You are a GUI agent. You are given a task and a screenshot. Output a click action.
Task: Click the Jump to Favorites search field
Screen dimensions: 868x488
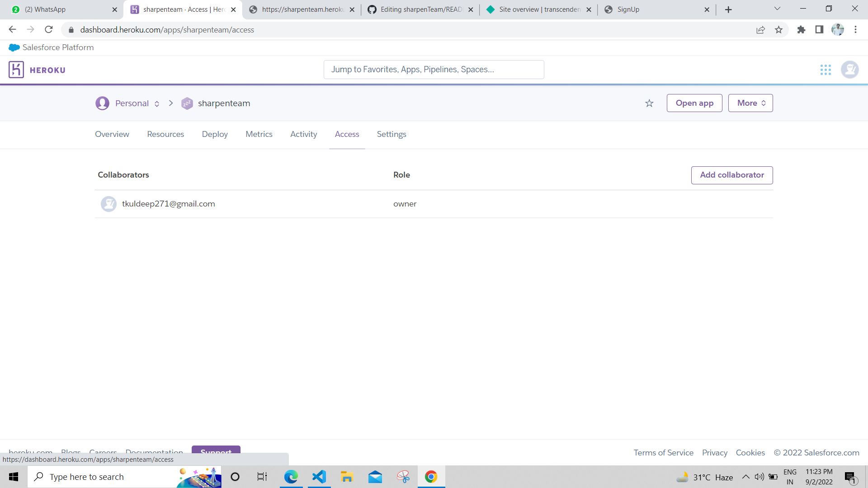(434, 69)
